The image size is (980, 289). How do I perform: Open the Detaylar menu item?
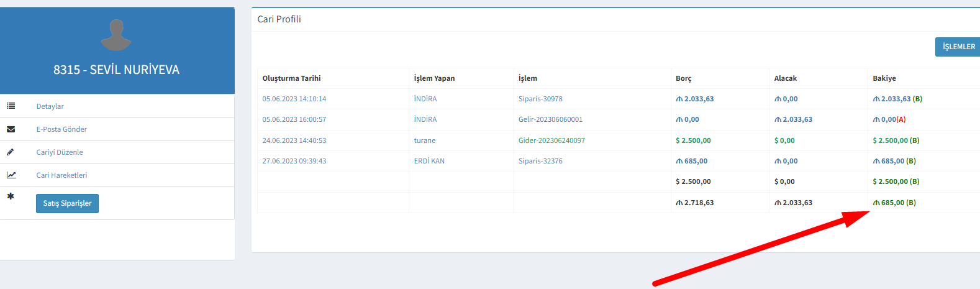click(50, 106)
